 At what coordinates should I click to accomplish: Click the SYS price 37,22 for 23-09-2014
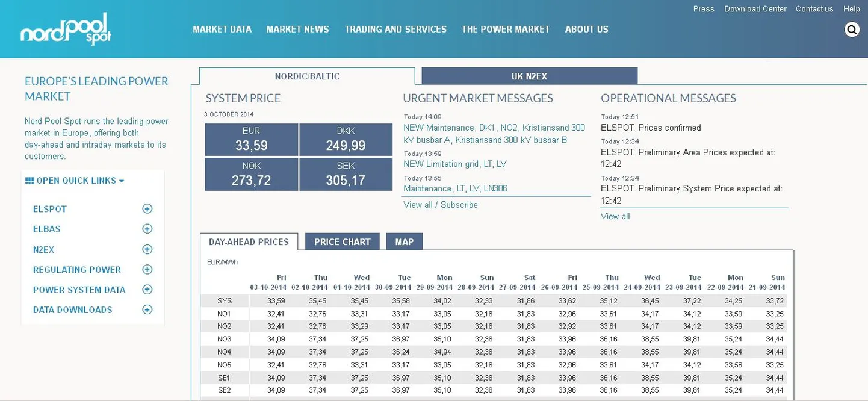pyautogui.click(x=692, y=301)
